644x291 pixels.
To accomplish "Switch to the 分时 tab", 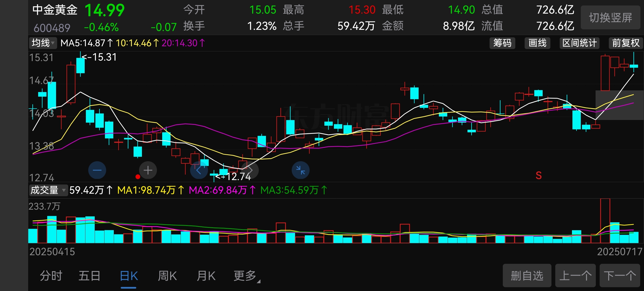I will click(x=51, y=276).
